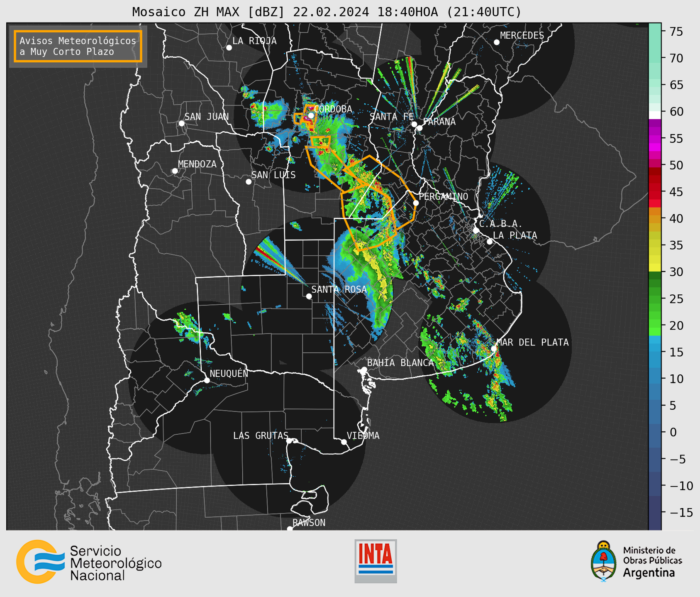Select the RAWSON city label
Viewport: 700px width, 597px height.
[x=309, y=523]
